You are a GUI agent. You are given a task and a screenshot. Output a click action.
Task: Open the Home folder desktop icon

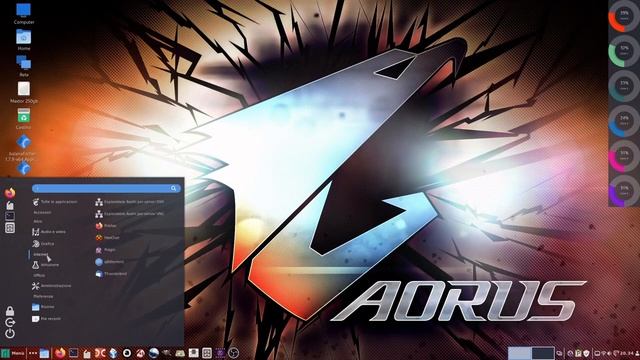24,40
